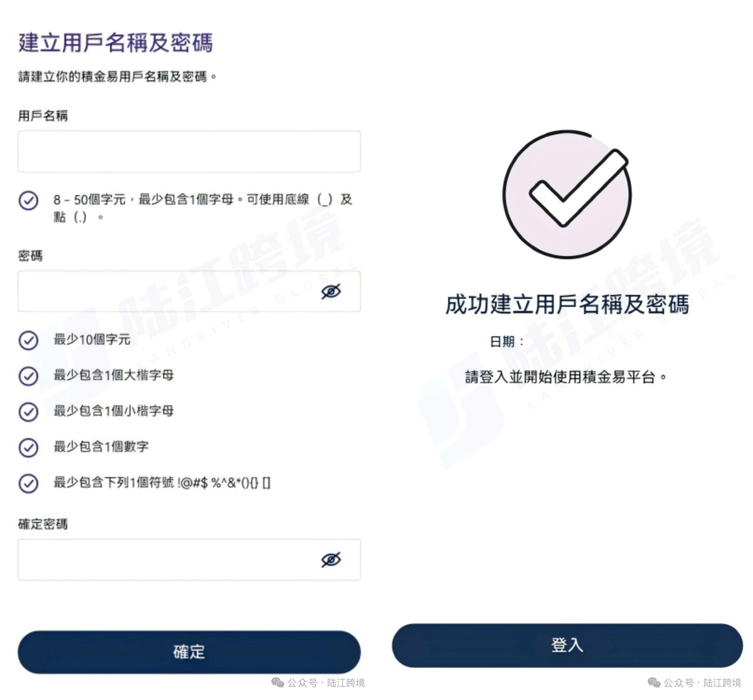This screenshot has height=700, width=753.
Task: Click check icon for symbol requirement
Action: coord(29,483)
